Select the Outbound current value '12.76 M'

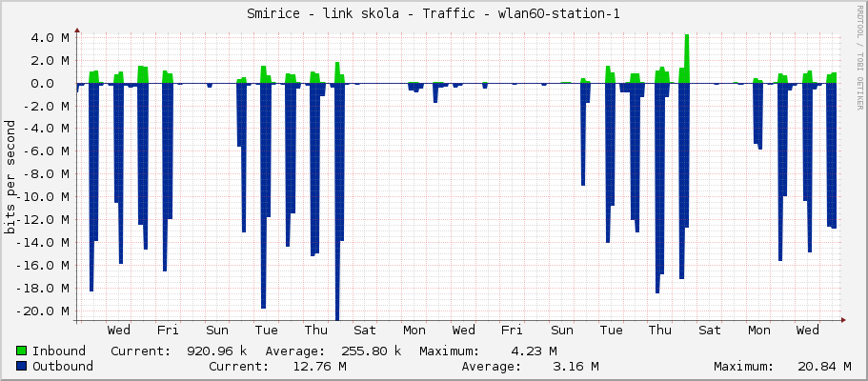[319, 366]
